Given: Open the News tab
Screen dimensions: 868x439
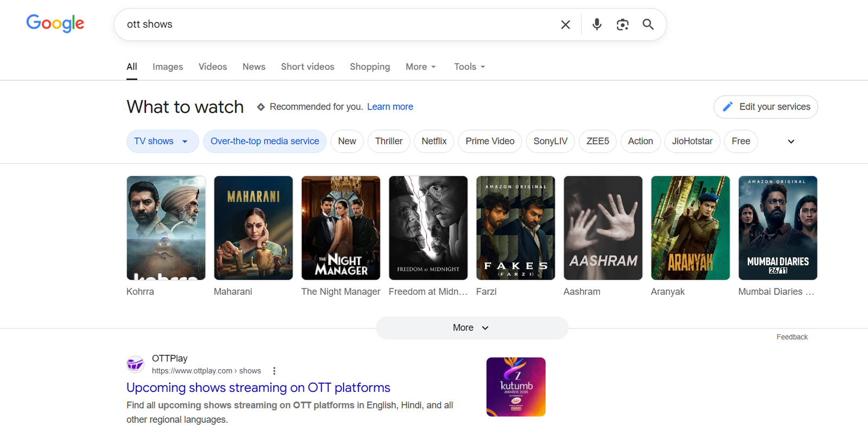Looking at the screenshot, I should pos(254,67).
